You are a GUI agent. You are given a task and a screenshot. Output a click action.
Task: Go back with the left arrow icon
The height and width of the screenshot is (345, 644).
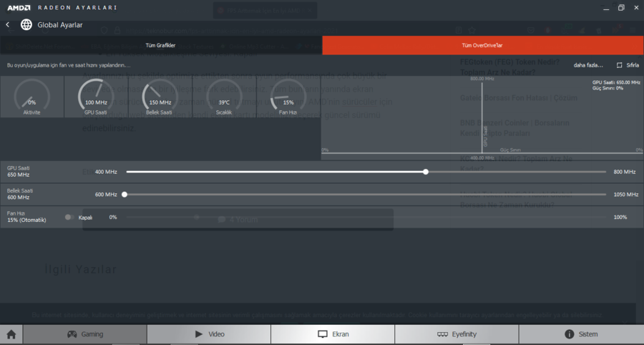tap(7, 25)
